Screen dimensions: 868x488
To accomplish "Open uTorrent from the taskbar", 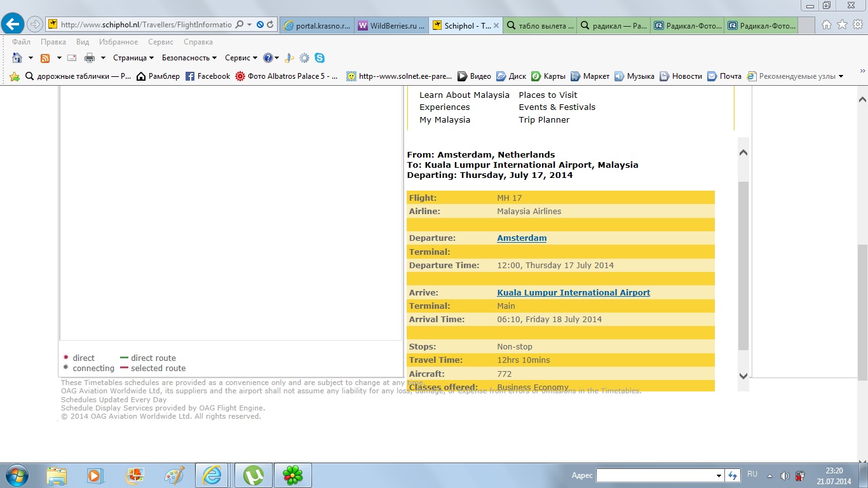I will [254, 475].
